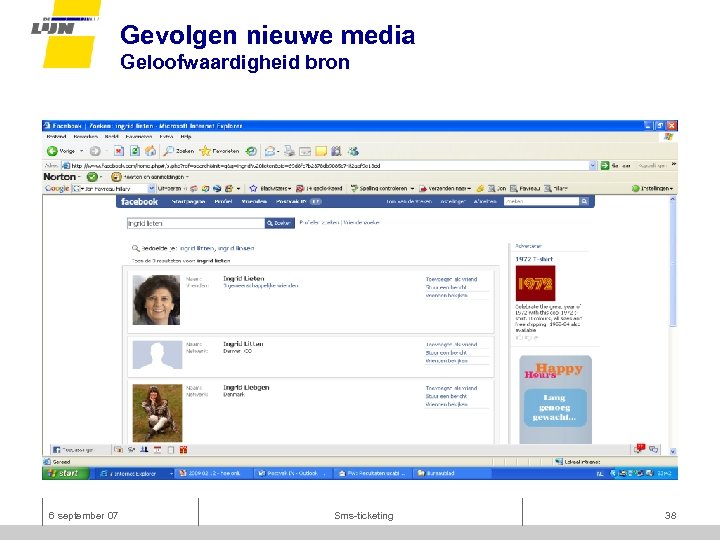Open the Google search box dropdown
This screenshot has height=540, width=720.
(x=152, y=188)
